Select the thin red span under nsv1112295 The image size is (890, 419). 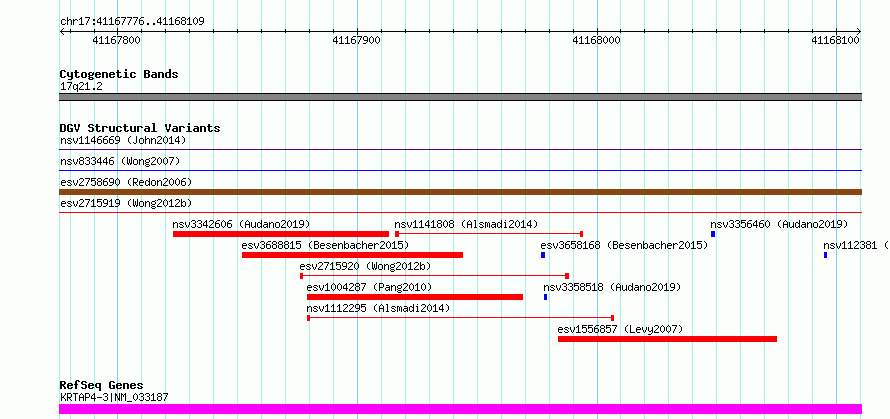pyautogui.click(x=460, y=318)
